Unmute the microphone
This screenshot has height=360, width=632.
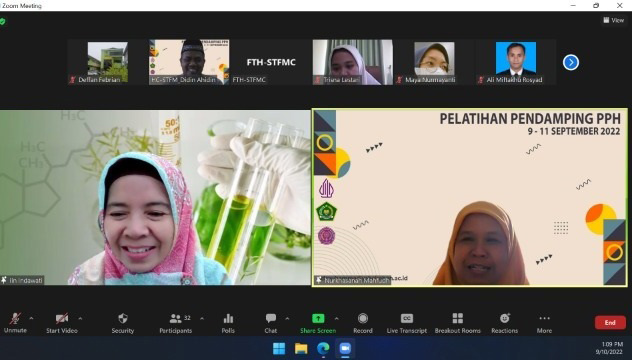(x=15, y=323)
